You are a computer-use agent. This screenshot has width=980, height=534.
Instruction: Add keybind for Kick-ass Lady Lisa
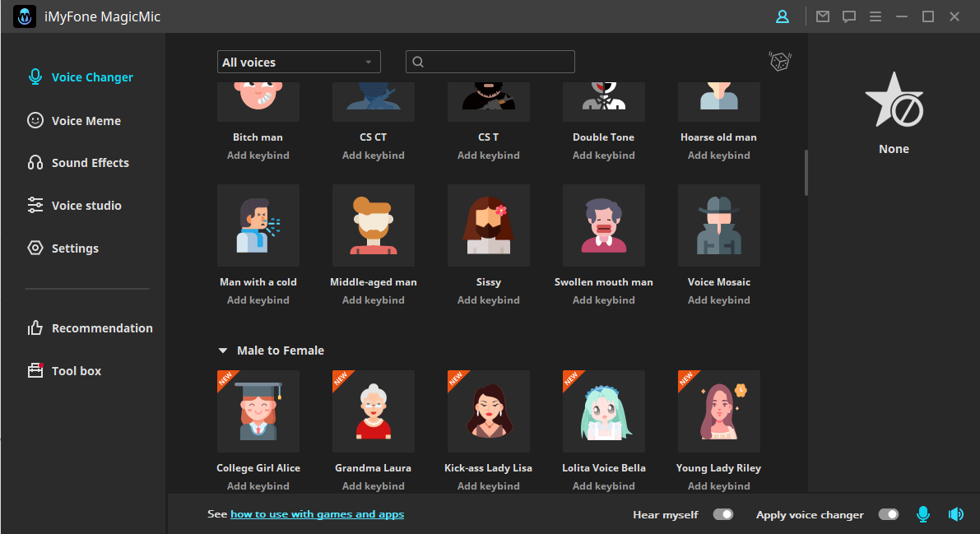pyautogui.click(x=489, y=485)
